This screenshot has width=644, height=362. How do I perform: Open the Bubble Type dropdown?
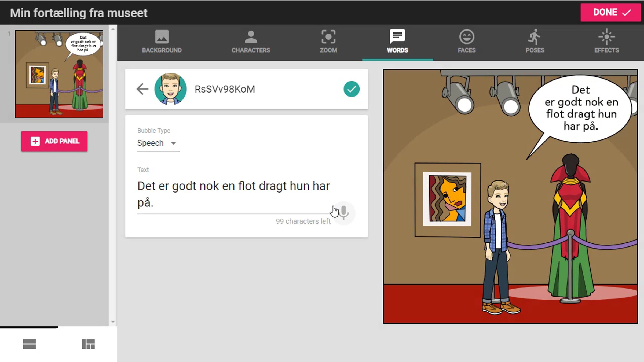click(x=158, y=143)
